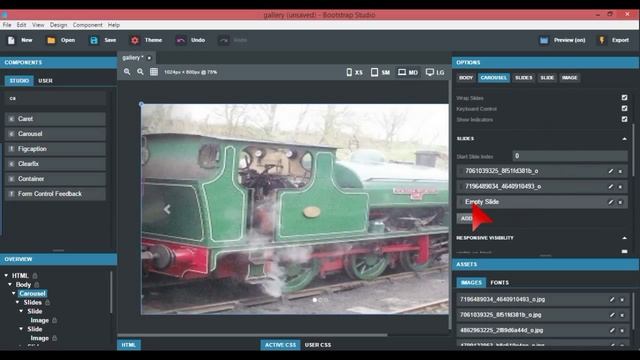Close the gallery document tab
This screenshot has height=360, width=640.
coord(149,58)
